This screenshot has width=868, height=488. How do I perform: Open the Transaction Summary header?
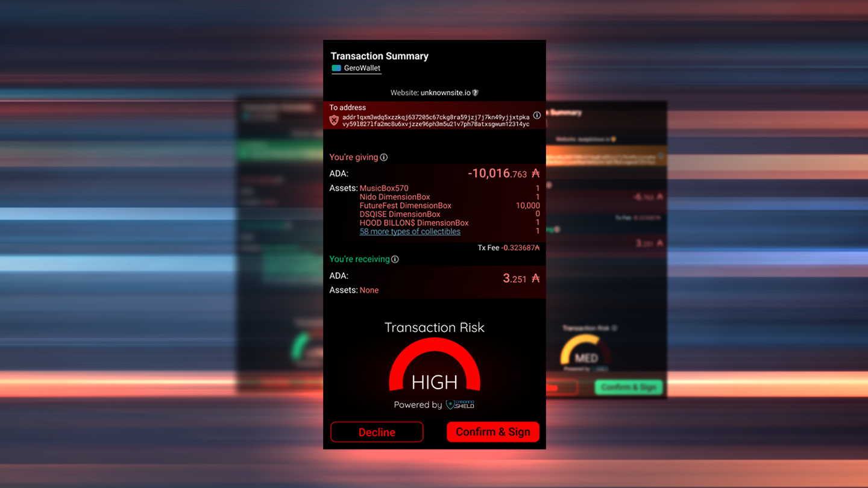[379, 56]
